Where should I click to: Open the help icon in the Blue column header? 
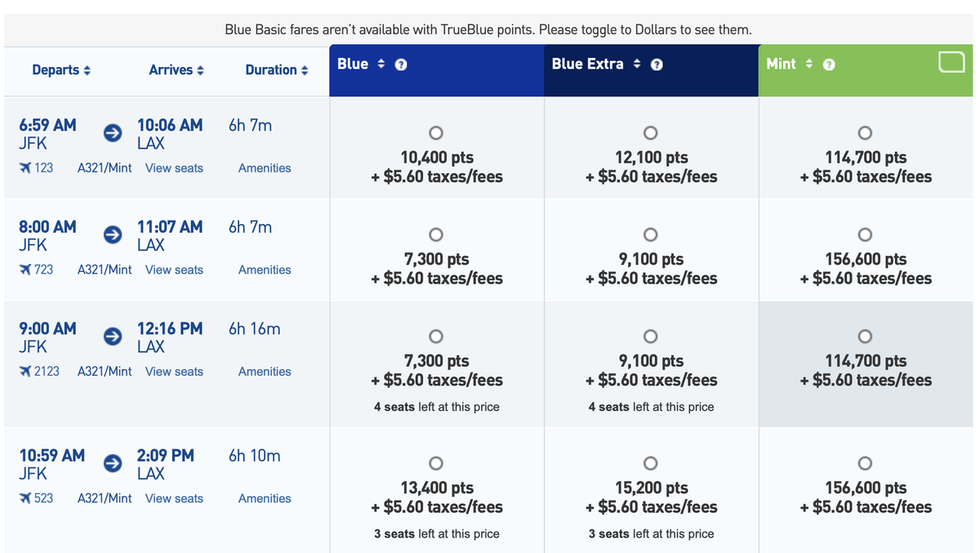[401, 65]
